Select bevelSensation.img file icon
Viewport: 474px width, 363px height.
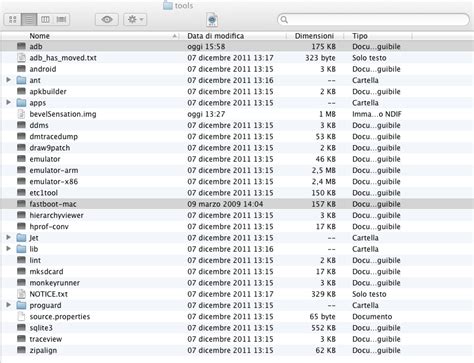(21, 114)
